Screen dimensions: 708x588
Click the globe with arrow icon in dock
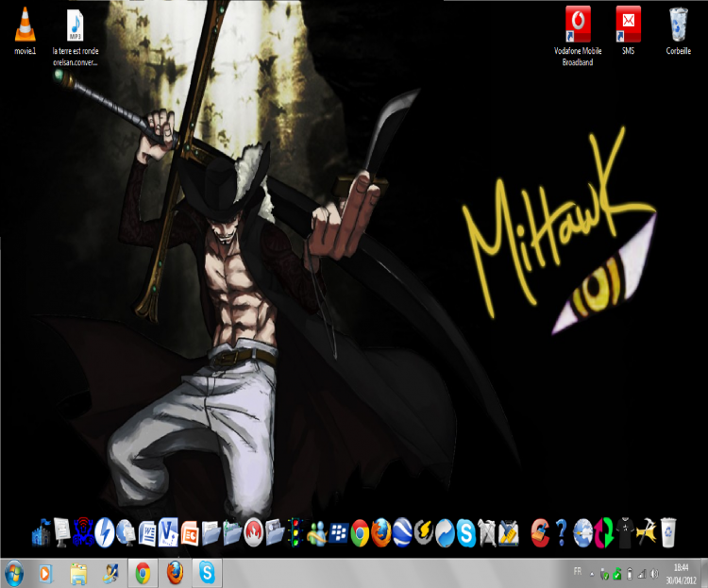pyautogui.click(x=582, y=533)
